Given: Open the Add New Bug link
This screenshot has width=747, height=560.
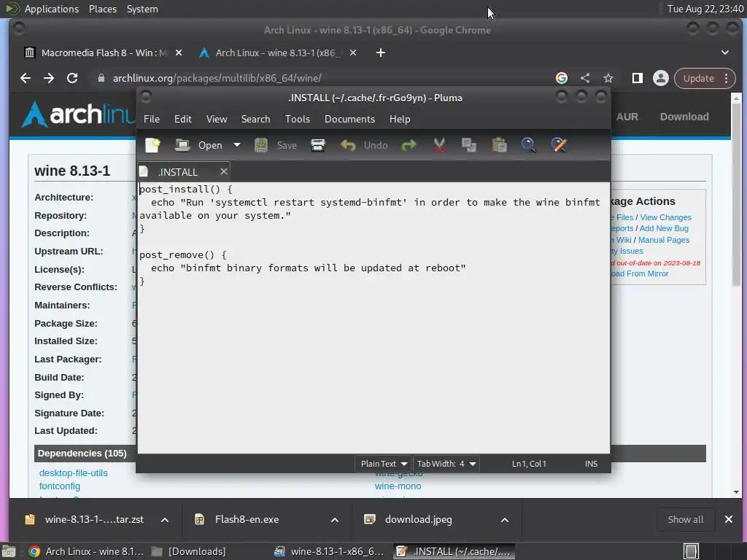Looking at the screenshot, I should click(664, 228).
